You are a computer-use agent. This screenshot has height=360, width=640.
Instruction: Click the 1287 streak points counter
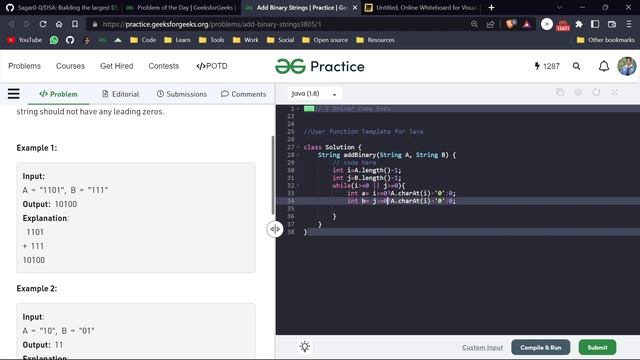[x=547, y=66]
